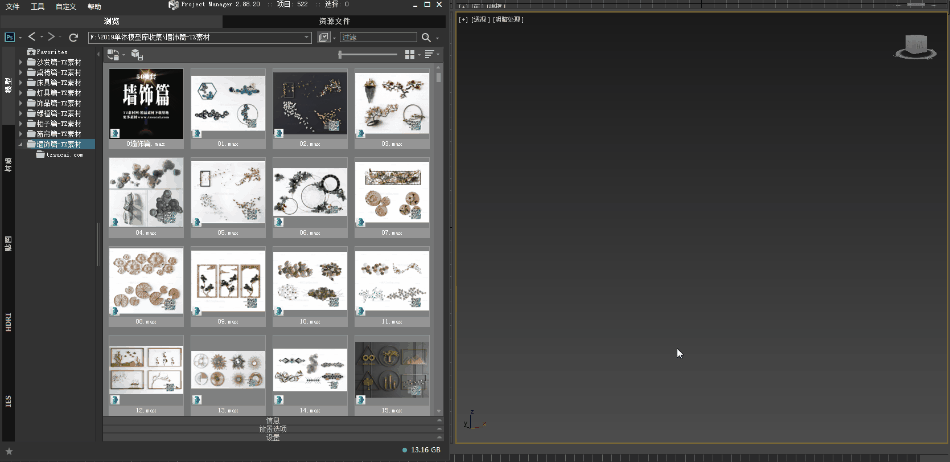Go back with the left arrow icon
950x462 pixels.
click(32, 37)
